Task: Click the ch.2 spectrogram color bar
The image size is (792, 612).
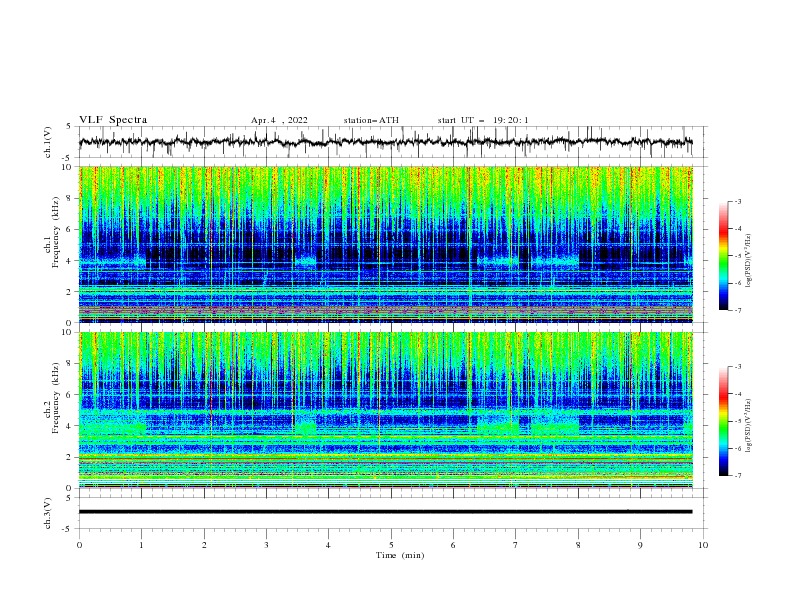Action: click(723, 421)
